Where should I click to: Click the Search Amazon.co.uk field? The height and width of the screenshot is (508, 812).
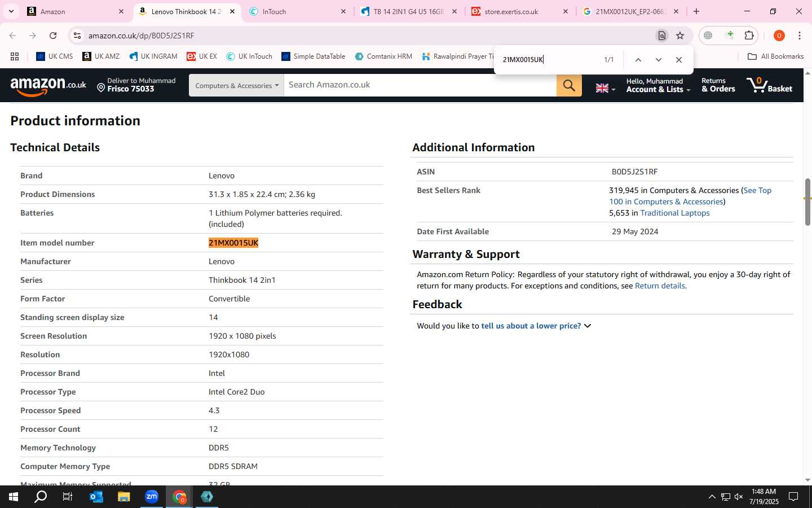(x=420, y=85)
